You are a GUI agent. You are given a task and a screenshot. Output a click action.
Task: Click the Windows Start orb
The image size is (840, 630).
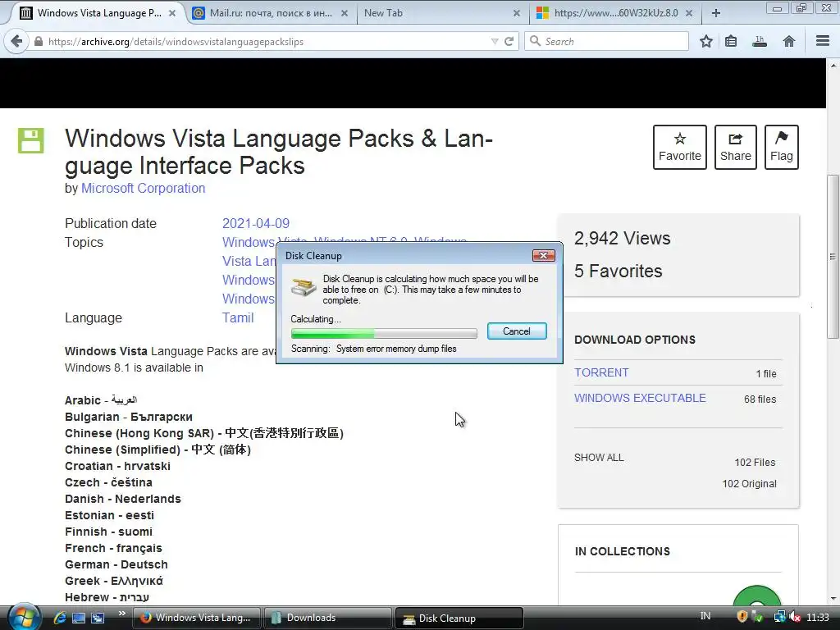pos(24,617)
